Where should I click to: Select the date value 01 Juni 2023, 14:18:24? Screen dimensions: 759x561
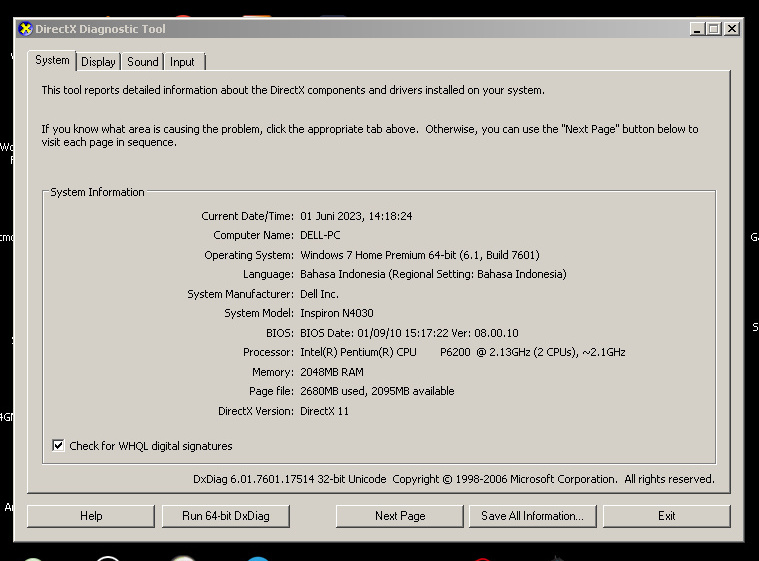coord(356,216)
